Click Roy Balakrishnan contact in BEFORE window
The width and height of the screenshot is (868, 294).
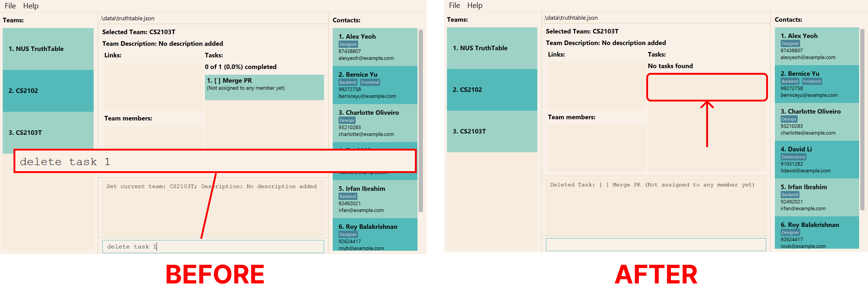(375, 235)
